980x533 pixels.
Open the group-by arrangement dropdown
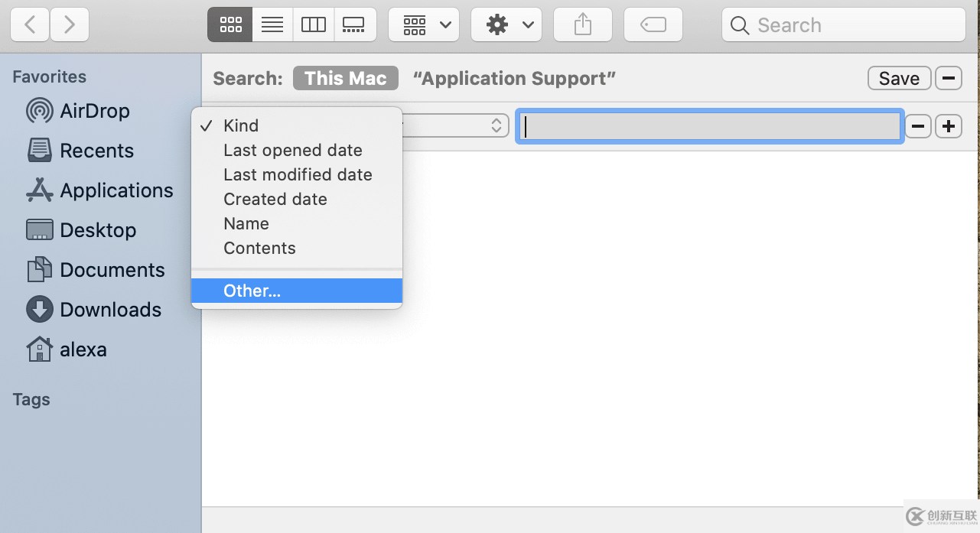[424, 25]
